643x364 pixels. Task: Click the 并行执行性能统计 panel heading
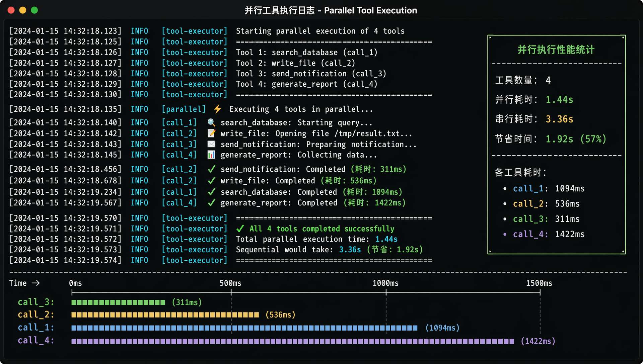click(556, 50)
